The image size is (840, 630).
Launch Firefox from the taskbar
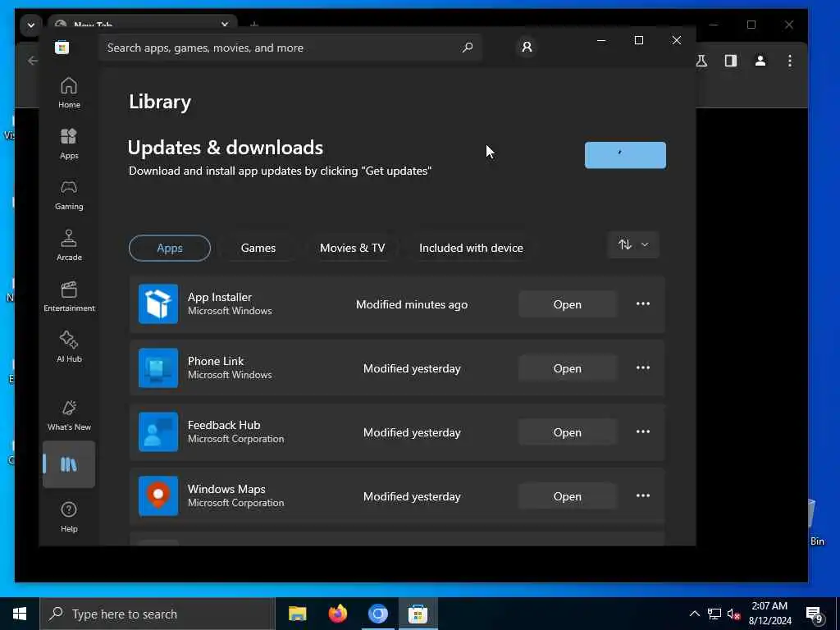click(337, 614)
